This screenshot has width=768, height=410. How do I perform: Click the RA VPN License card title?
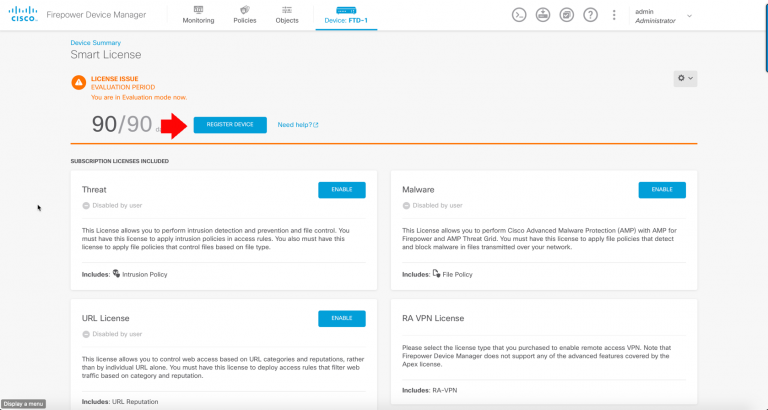coord(433,318)
